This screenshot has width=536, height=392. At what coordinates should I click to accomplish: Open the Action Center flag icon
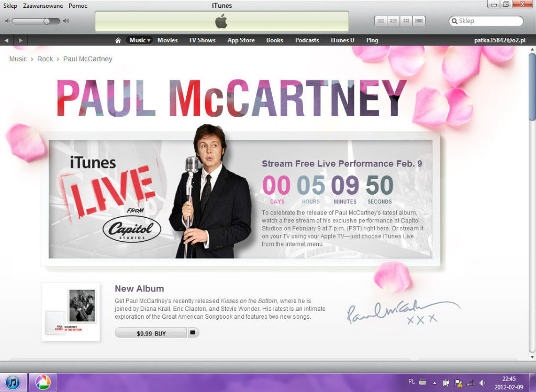[459, 383]
